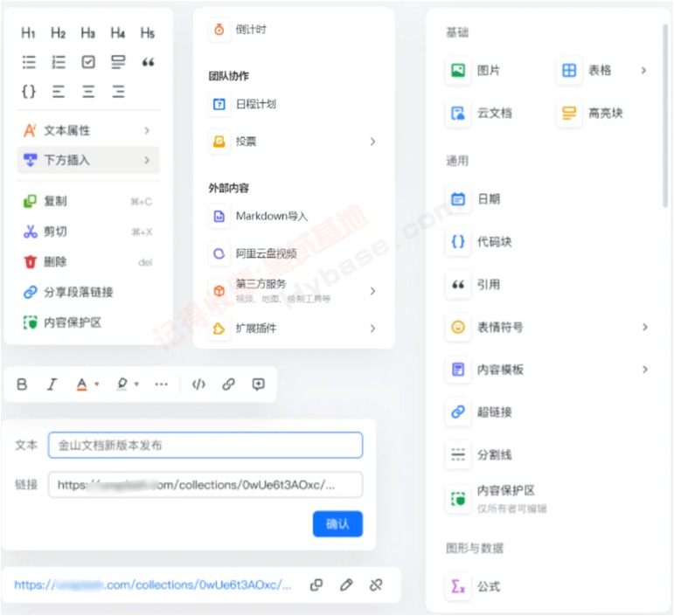Click the 链接 URL input field

tap(205, 485)
